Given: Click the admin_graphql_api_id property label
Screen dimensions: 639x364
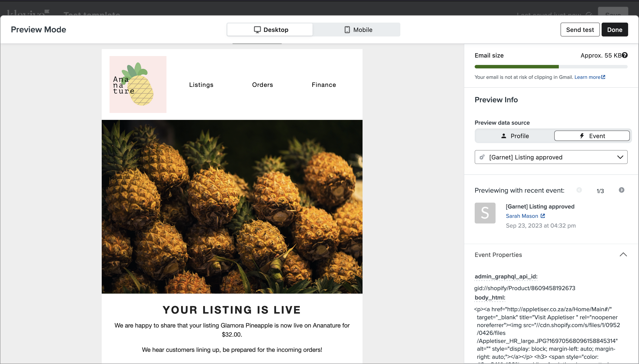Looking at the screenshot, I should pos(506,276).
